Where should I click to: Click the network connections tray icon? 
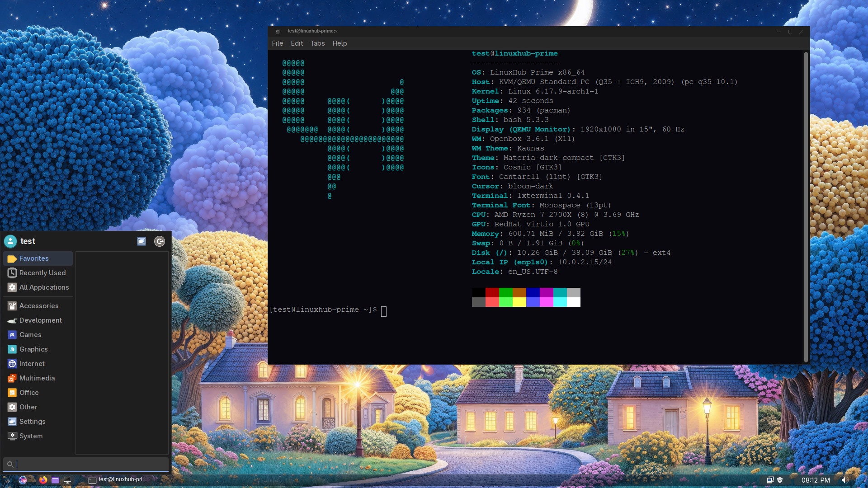[770, 480]
